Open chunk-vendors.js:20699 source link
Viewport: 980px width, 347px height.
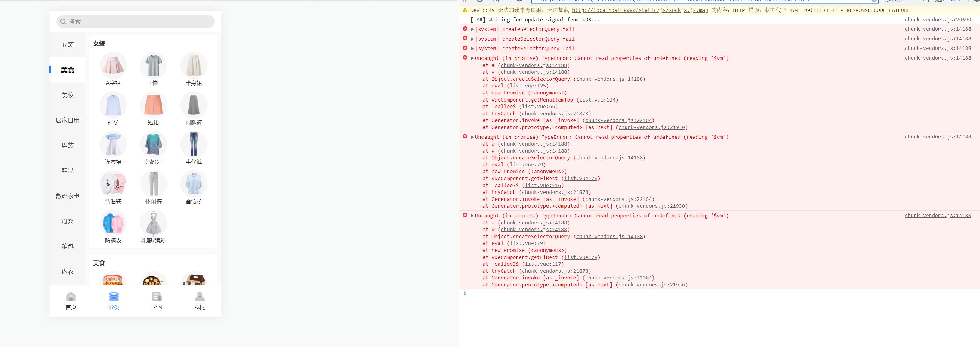coord(937,20)
